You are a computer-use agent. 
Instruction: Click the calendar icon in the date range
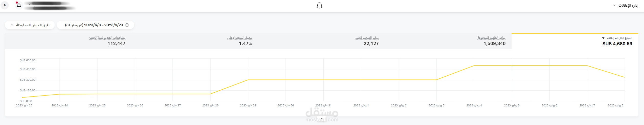point(127,25)
